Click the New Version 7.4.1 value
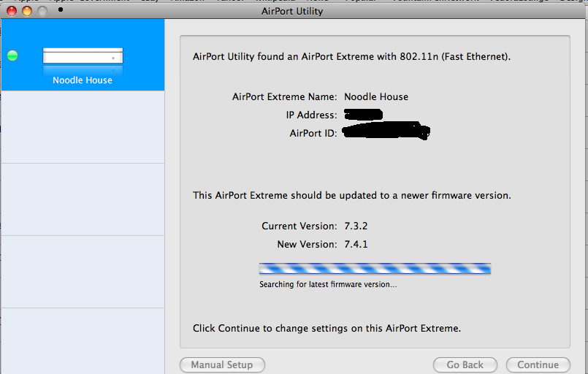This screenshot has width=588, height=374. pyautogui.click(x=356, y=244)
